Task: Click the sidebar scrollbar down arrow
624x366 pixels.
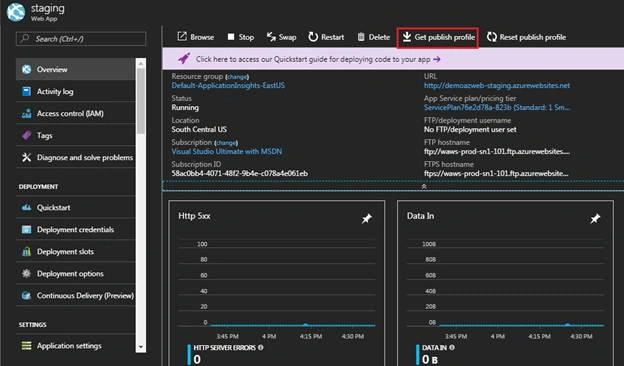Action: click(140, 347)
